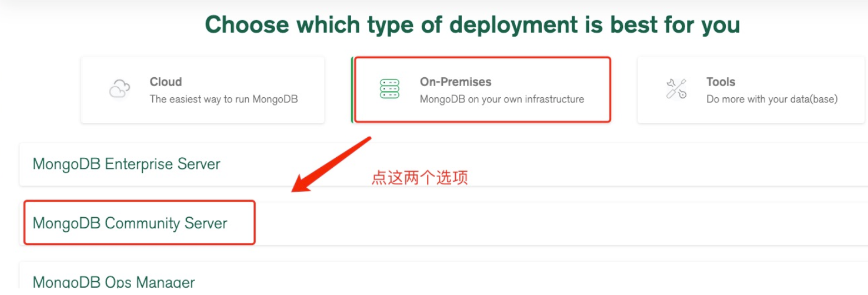This screenshot has width=868, height=295.
Task: Click the cloud icon on the Cloud card
Action: 119,89
